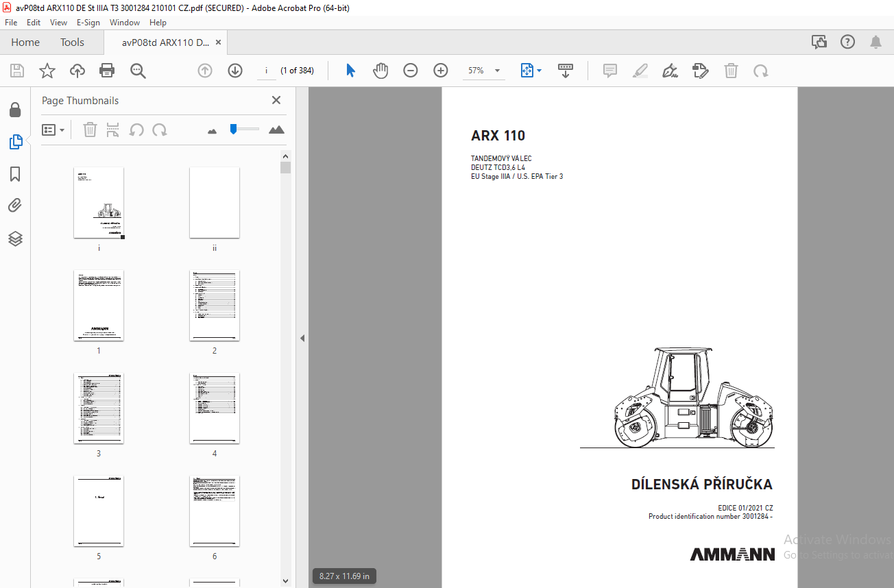Select page 1 thumbnail

coord(99,306)
